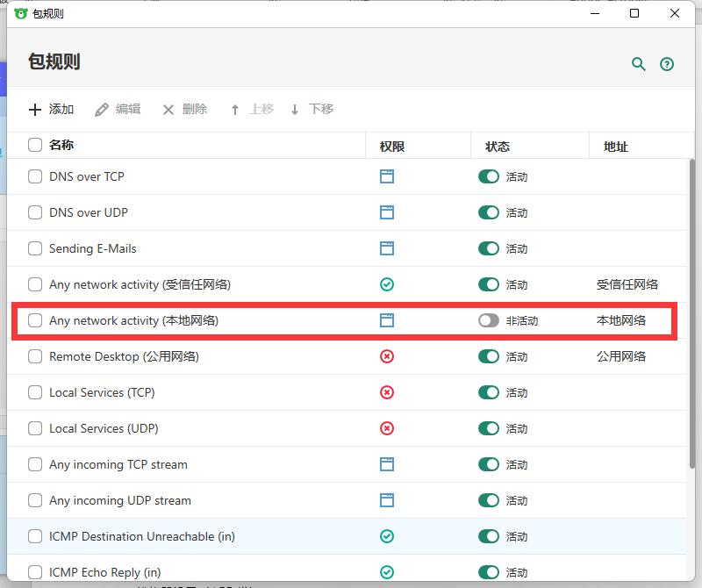The width and height of the screenshot is (702, 588).
Task: Open help via the question mark icon
Action: (x=667, y=64)
